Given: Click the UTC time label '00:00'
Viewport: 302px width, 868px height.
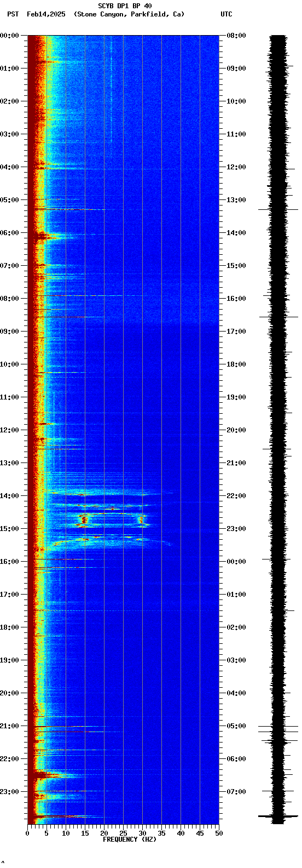Looking at the screenshot, I should tap(236, 562).
